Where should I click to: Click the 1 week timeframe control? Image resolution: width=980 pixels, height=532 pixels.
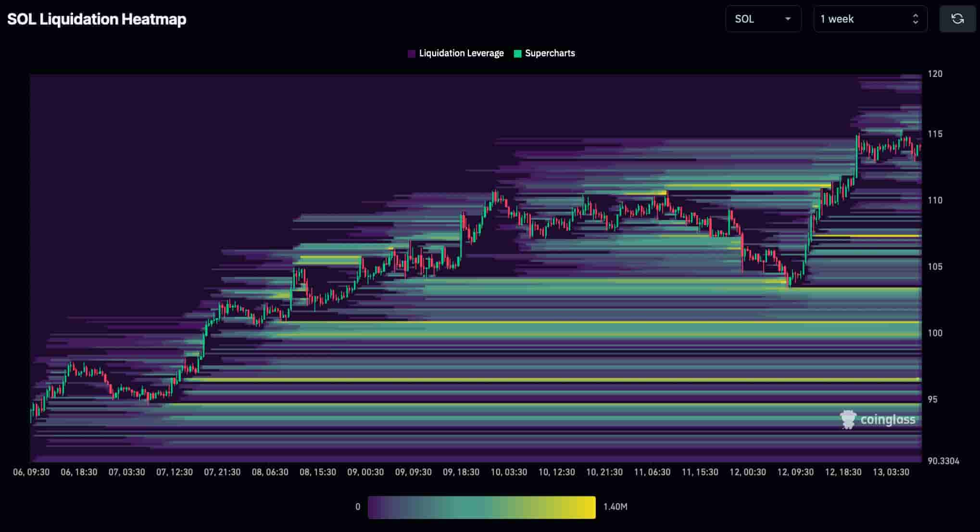pyautogui.click(x=869, y=19)
